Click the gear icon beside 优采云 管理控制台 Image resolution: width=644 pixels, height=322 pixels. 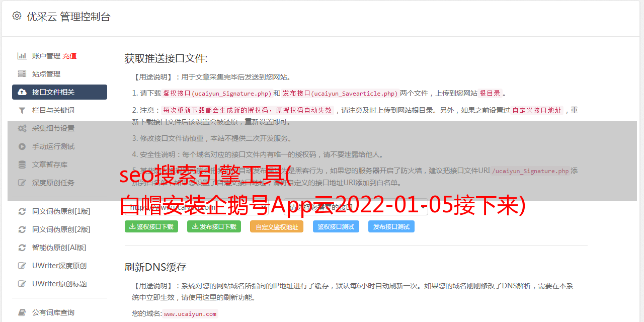[17, 16]
